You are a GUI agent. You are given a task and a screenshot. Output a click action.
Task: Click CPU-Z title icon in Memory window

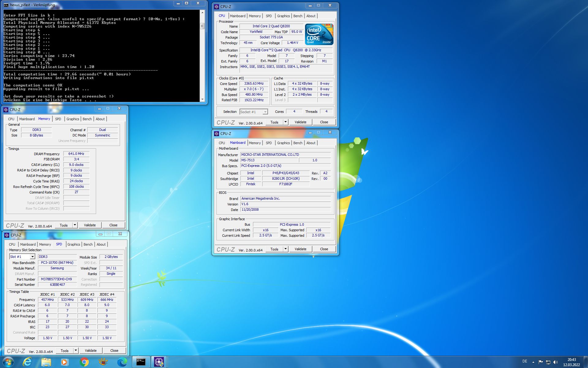(x=6, y=109)
